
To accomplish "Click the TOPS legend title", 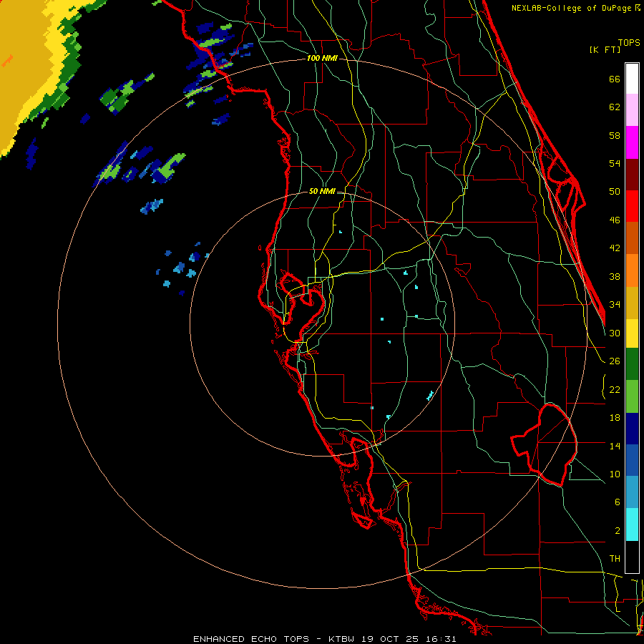I will 629,43.
